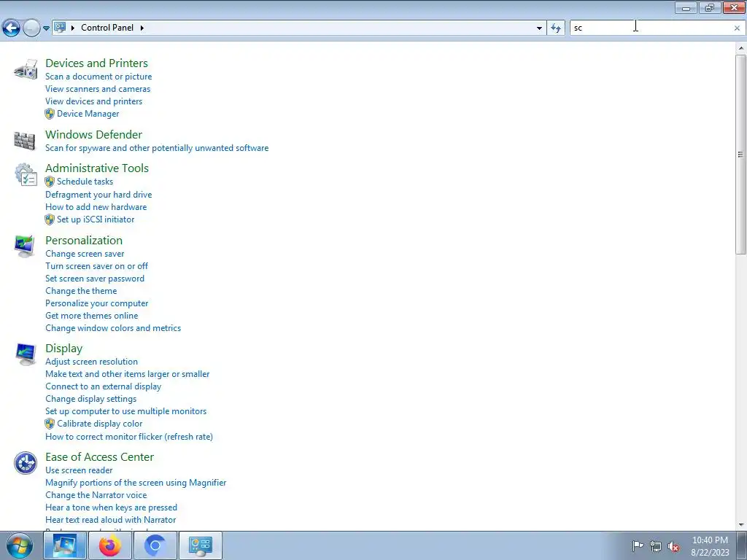Click the muted volume tray icon
The height and width of the screenshot is (560, 747).
click(x=673, y=546)
